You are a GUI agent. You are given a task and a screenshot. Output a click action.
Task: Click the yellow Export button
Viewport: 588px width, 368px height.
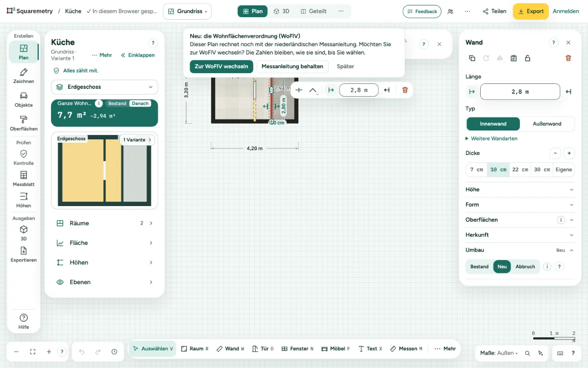[531, 11]
